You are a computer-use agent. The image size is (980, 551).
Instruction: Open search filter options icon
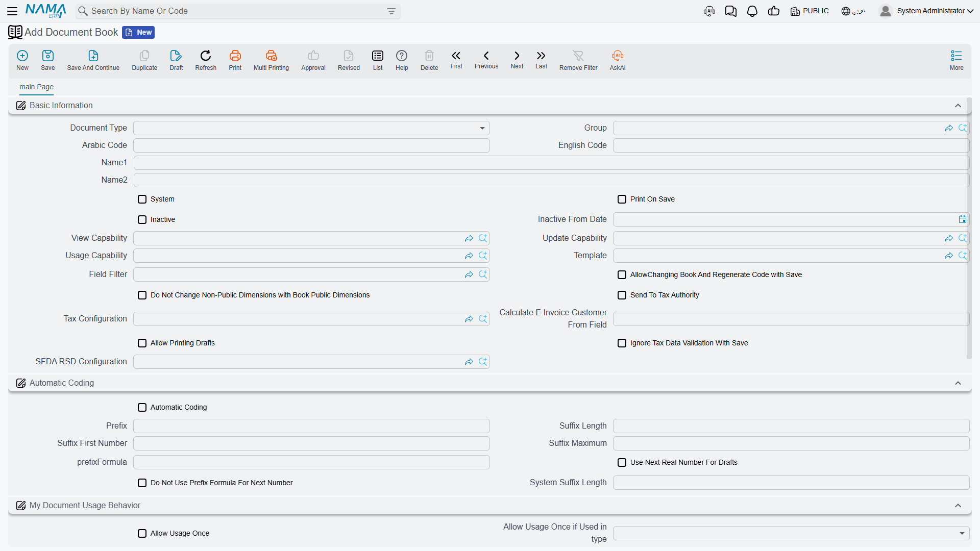391,11
